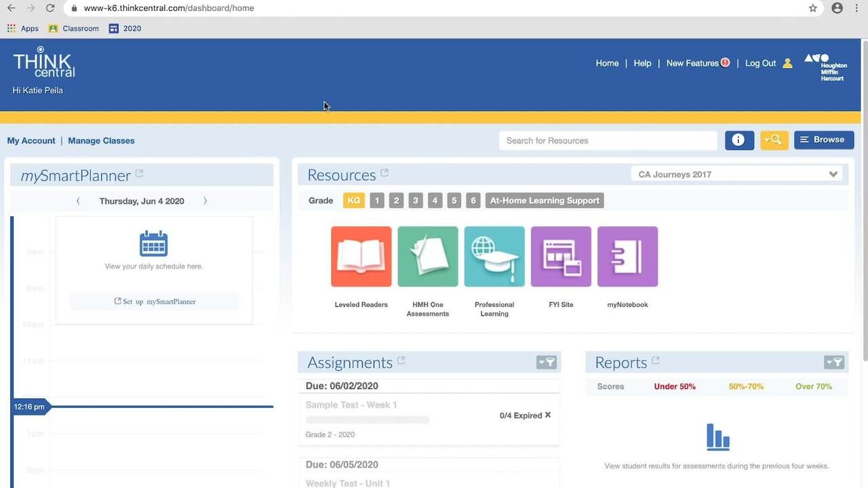Click Set up mySmartPlanner
Viewport: 868px width, 488px height.
[x=155, y=301]
